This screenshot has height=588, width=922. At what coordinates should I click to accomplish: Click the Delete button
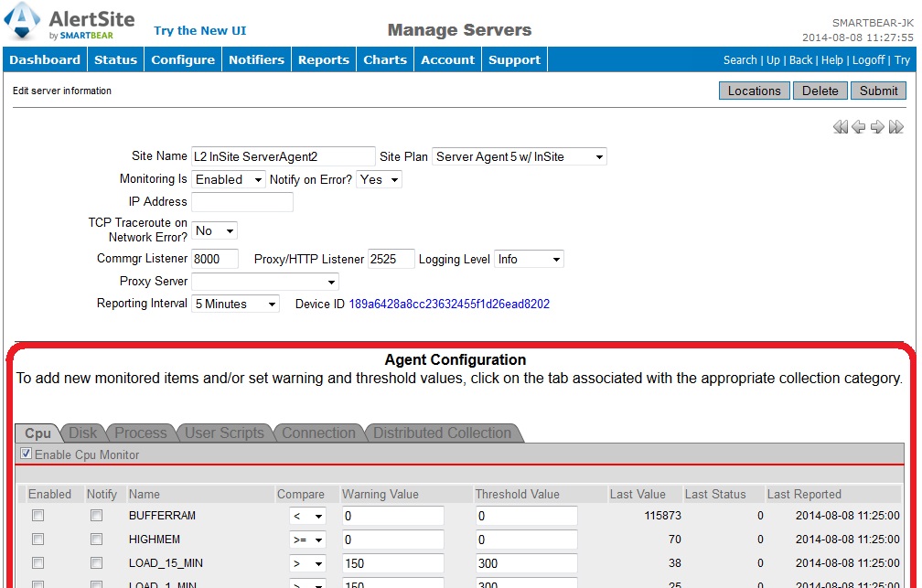pyautogui.click(x=820, y=91)
